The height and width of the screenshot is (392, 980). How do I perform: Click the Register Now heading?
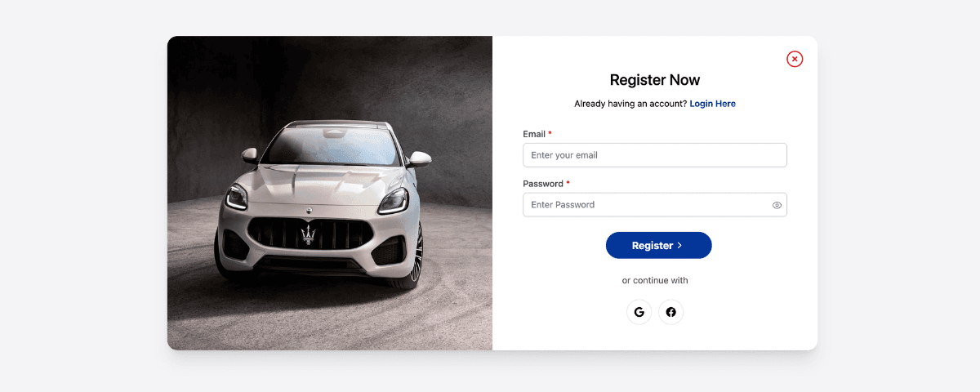655,80
